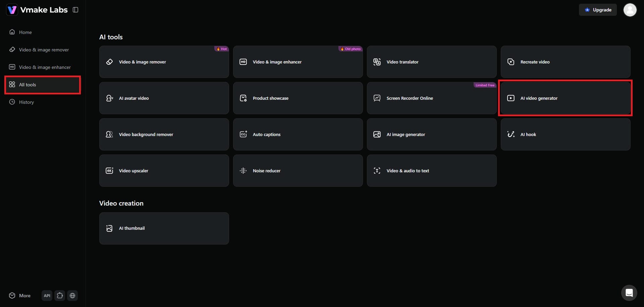Screen dimensions: 644x307
Task: Click the extension puzzle icon in the footer
Action: pyautogui.click(x=60, y=296)
